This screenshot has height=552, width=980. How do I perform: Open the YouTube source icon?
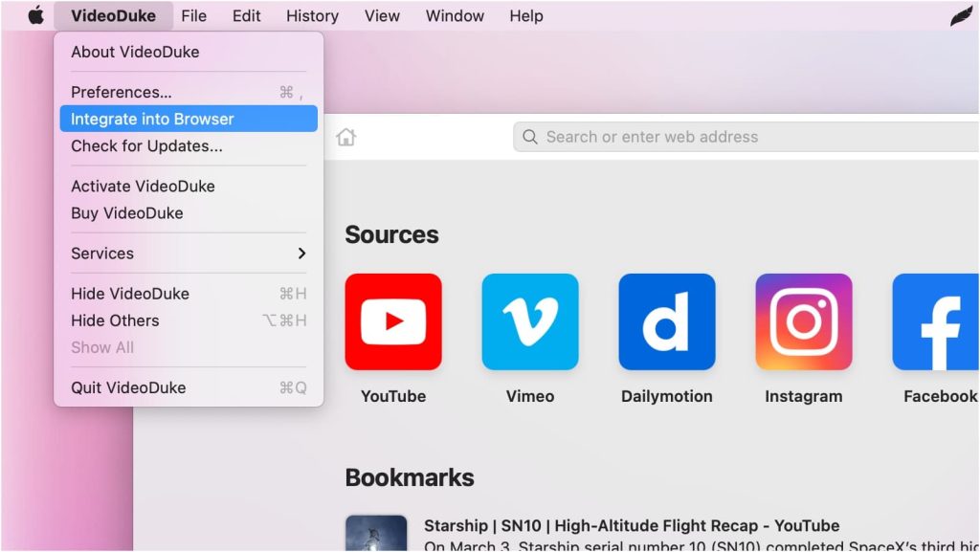(393, 322)
